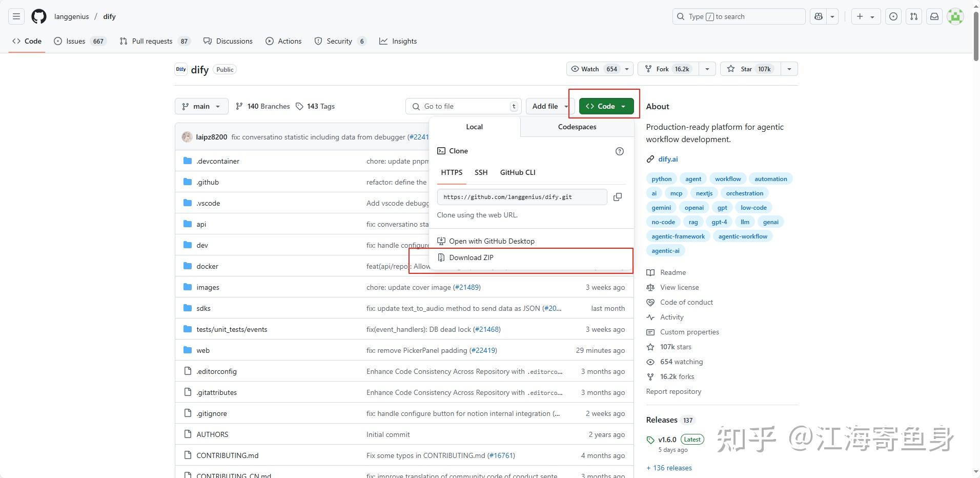Click the Go to file search field
This screenshot has width=980, height=478.
point(462,106)
